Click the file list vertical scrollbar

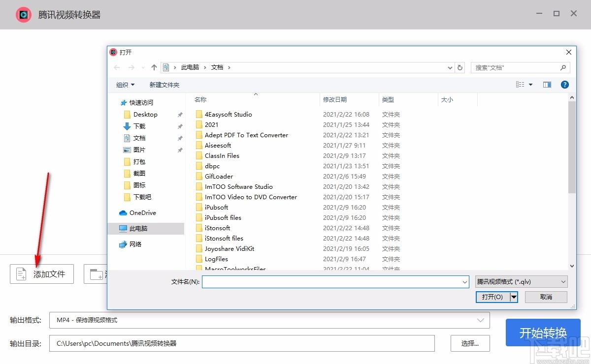[572, 148]
